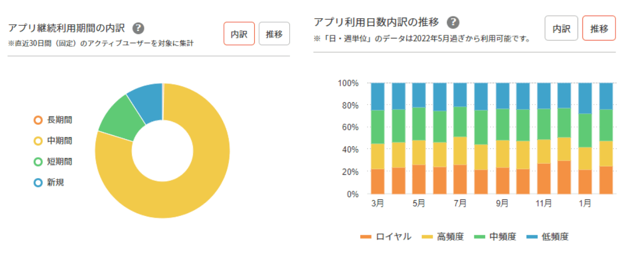Click help icon beside アプリ利用日数内訳の推移

tap(452, 22)
